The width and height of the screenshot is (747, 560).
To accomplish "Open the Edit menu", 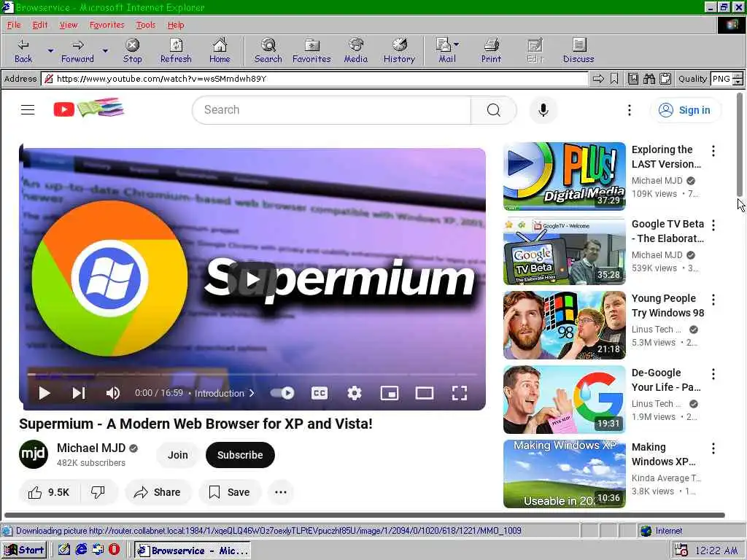I will (x=40, y=25).
